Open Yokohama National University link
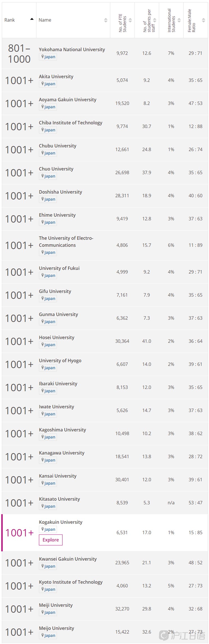Viewport: 209px width, 644px height. coord(72,50)
